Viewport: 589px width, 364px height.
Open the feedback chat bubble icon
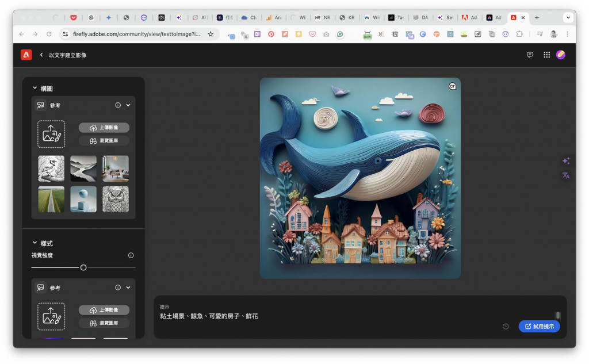click(530, 55)
